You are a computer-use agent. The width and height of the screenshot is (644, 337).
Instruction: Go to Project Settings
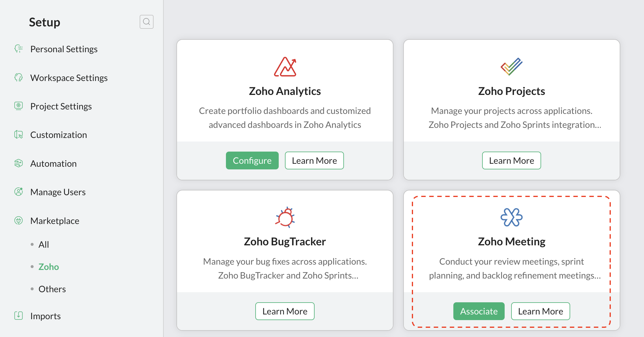tap(61, 106)
